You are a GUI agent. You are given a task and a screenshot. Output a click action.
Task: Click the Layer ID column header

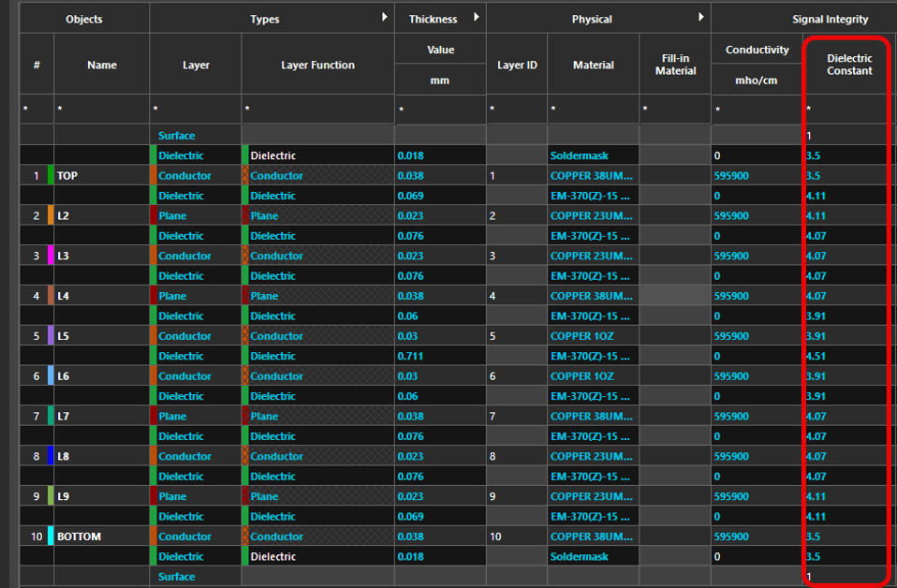tap(517, 65)
